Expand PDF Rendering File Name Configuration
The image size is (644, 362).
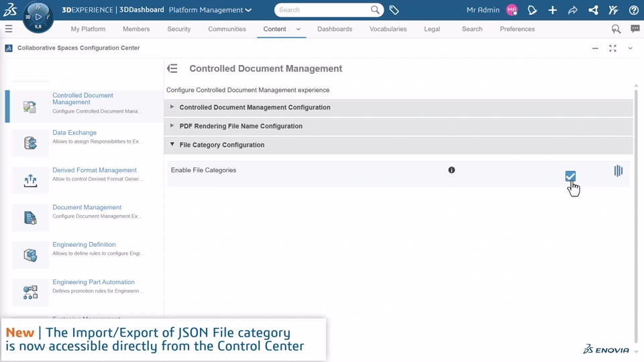pyautogui.click(x=398, y=127)
